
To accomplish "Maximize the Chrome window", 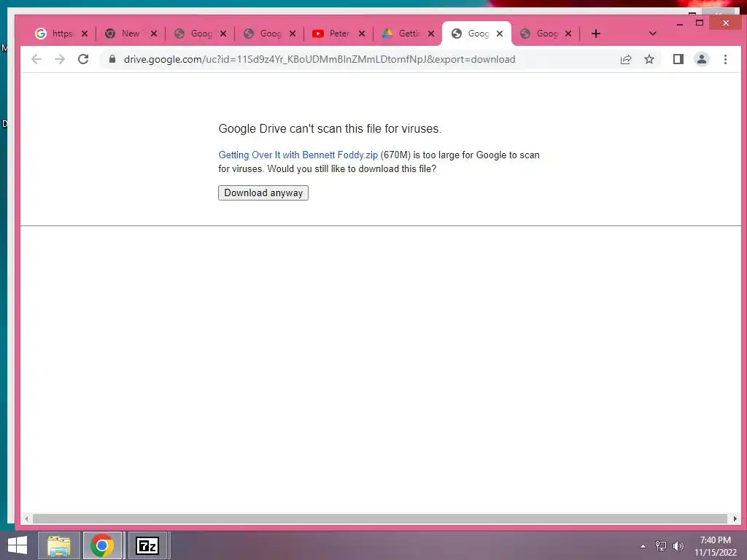I will [700, 23].
